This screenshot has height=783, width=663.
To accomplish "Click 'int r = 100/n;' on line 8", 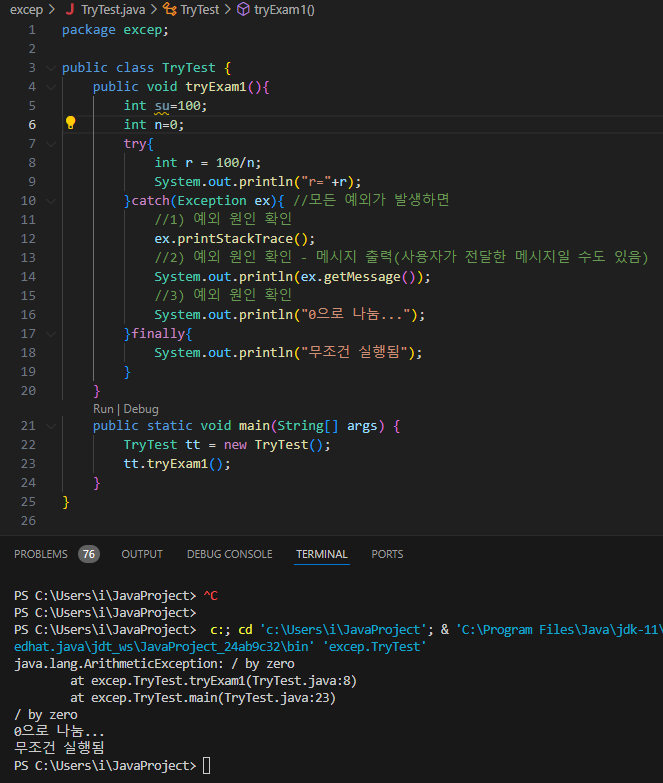I will pos(208,163).
